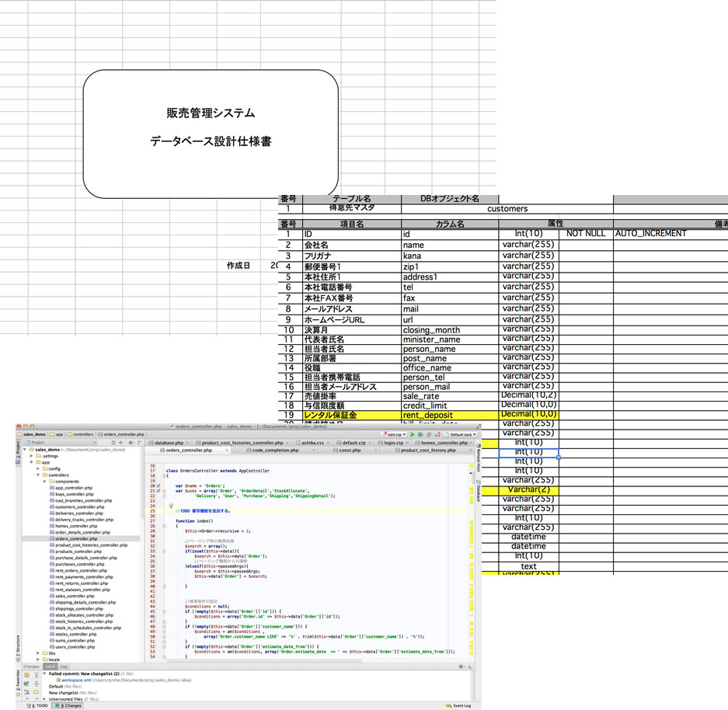
Task: Click the Debug bug icon
Action: pos(420,434)
